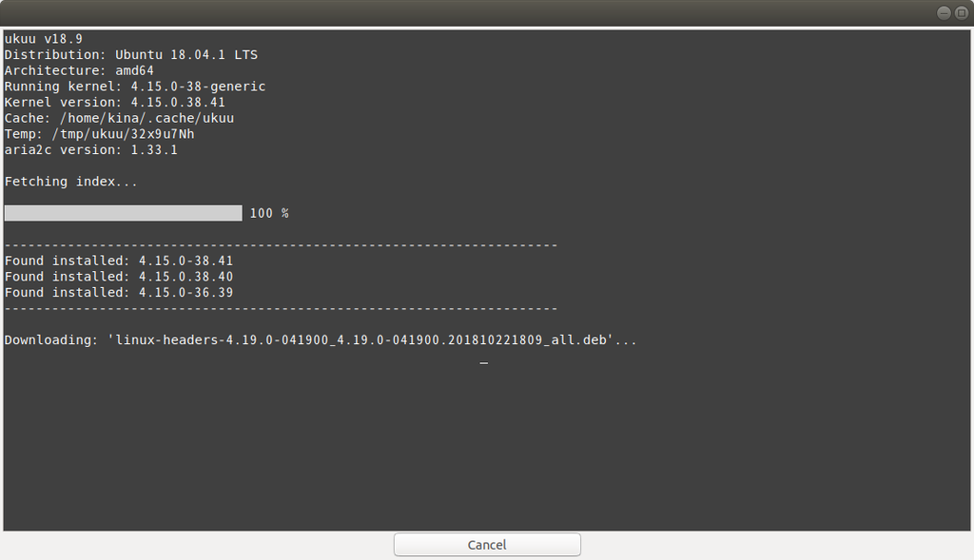Click the '100 %' progress label
The height and width of the screenshot is (560, 974).
click(269, 213)
